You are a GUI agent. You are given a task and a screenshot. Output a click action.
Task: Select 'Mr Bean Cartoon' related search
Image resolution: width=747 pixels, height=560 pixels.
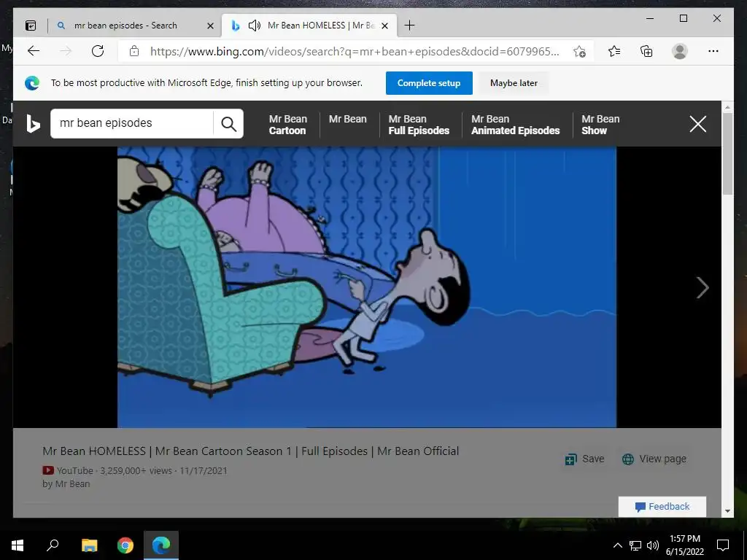(287, 125)
